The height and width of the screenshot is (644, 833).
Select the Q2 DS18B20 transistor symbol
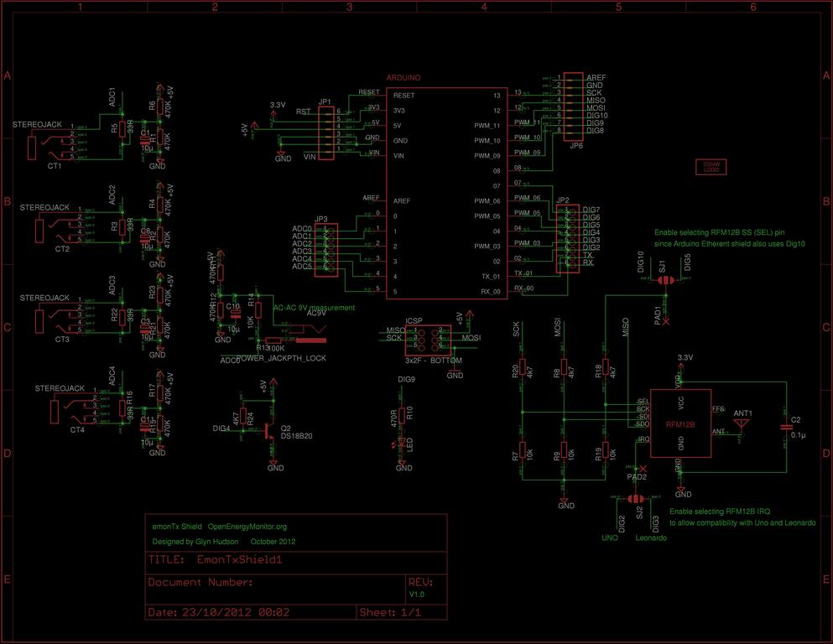[268, 430]
